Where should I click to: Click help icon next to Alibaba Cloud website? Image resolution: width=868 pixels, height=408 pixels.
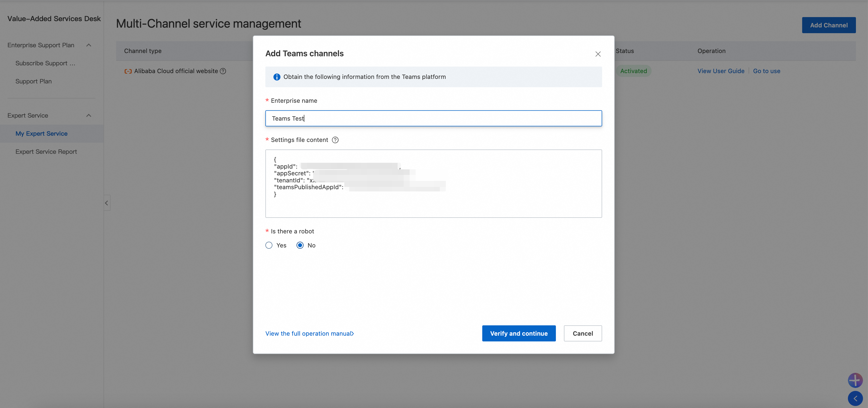coord(223,71)
